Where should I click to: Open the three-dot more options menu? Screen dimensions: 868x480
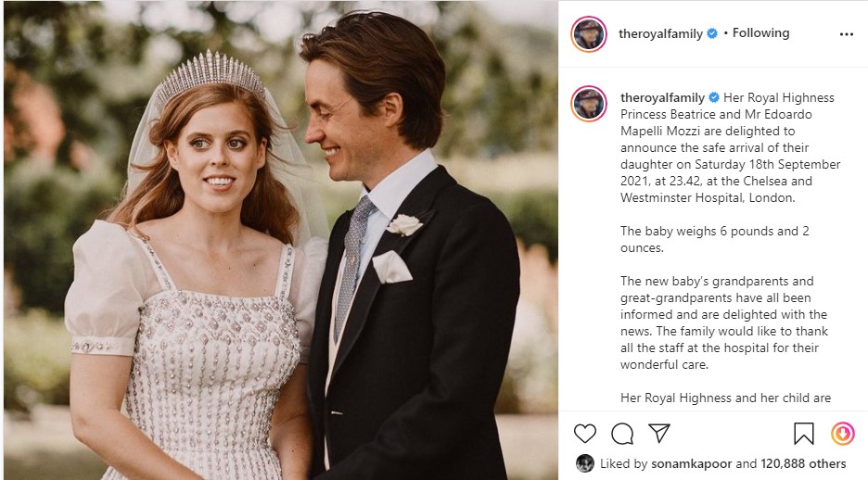click(x=847, y=34)
